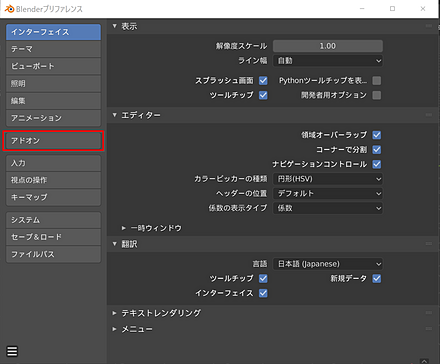440x364 pixels.
Task: Click drag handle of エディター panel
Action: point(429,115)
